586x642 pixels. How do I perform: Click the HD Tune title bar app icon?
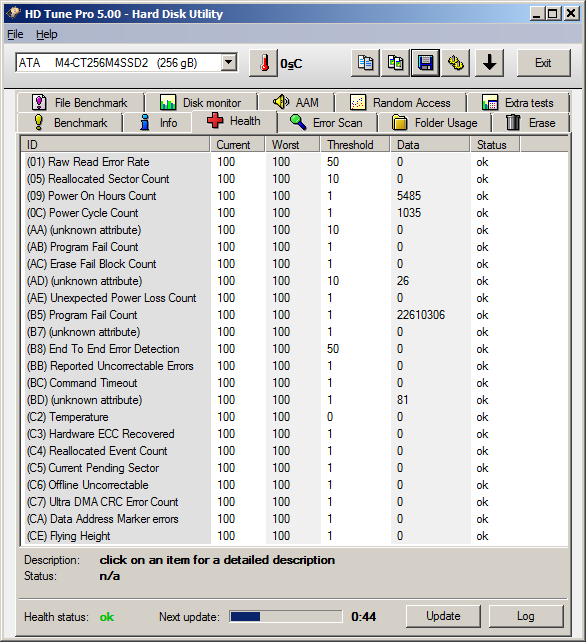click(x=13, y=13)
